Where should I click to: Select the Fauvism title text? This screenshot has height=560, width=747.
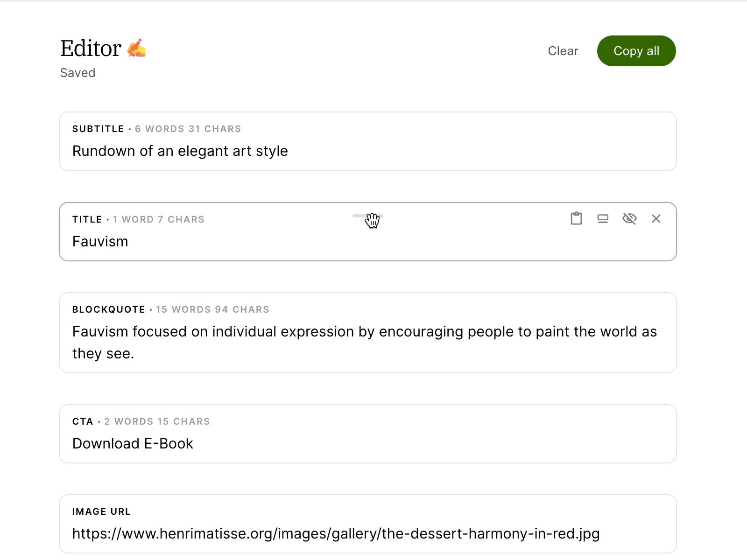click(100, 241)
